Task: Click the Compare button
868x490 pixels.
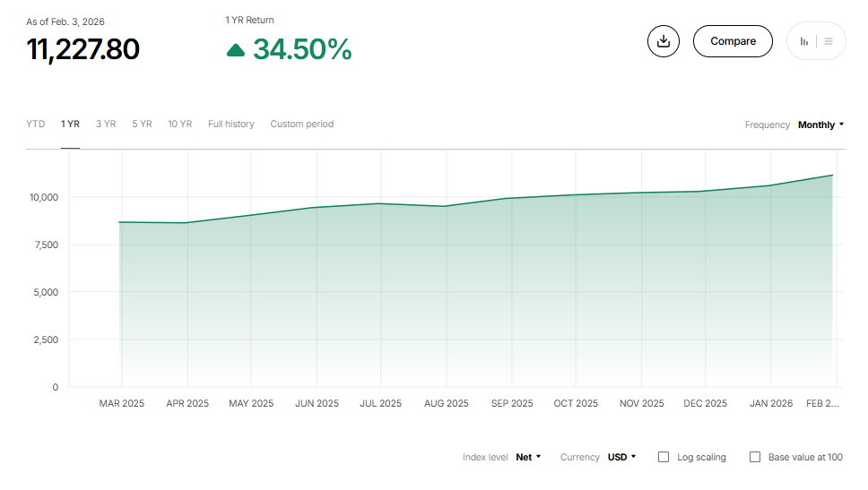Action: point(733,41)
